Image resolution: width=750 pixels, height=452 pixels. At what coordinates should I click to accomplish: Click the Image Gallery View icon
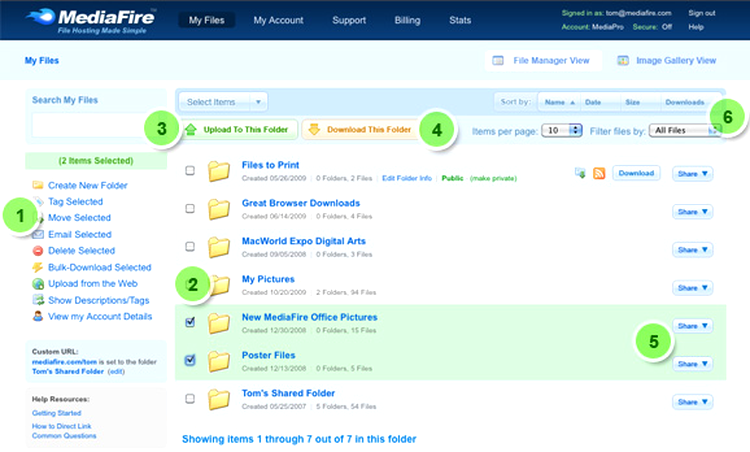click(x=623, y=61)
